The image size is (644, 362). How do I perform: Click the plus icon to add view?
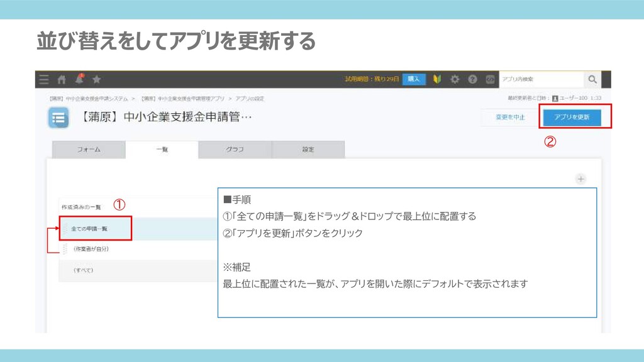pos(580,179)
